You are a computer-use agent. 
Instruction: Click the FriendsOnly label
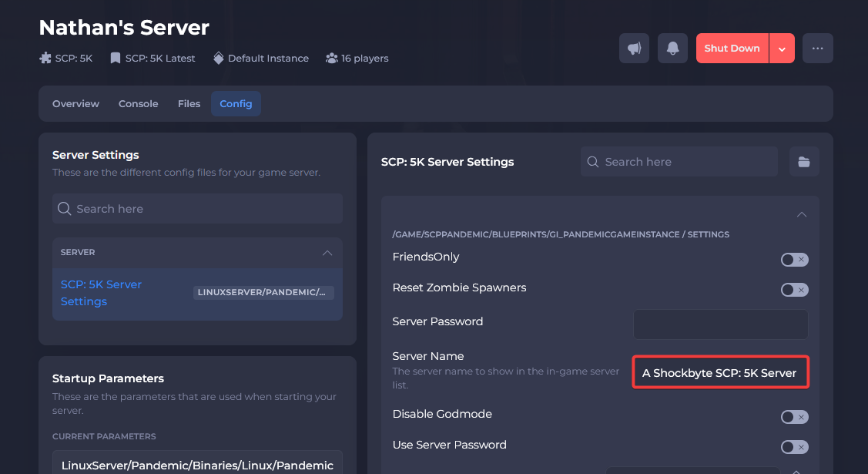426,257
